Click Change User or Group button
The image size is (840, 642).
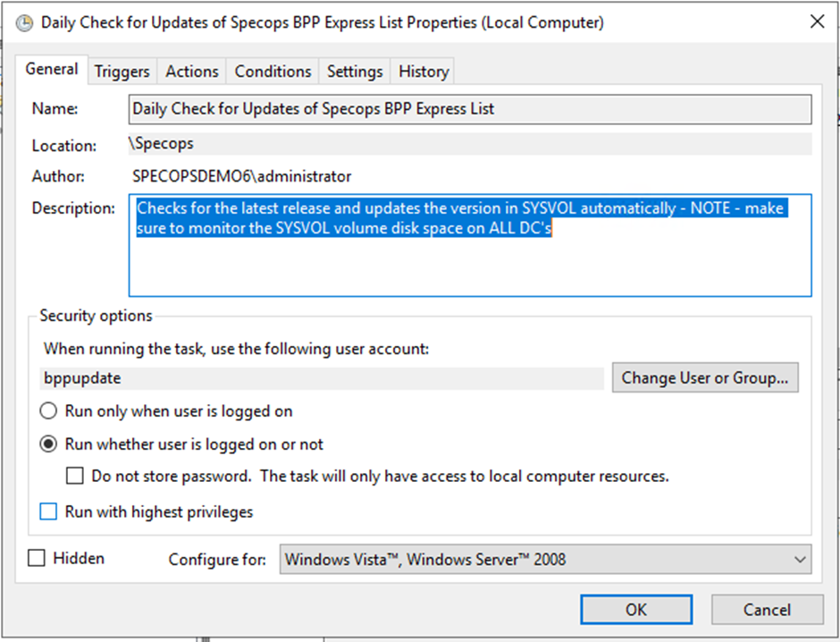pyautogui.click(x=705, y=378)
